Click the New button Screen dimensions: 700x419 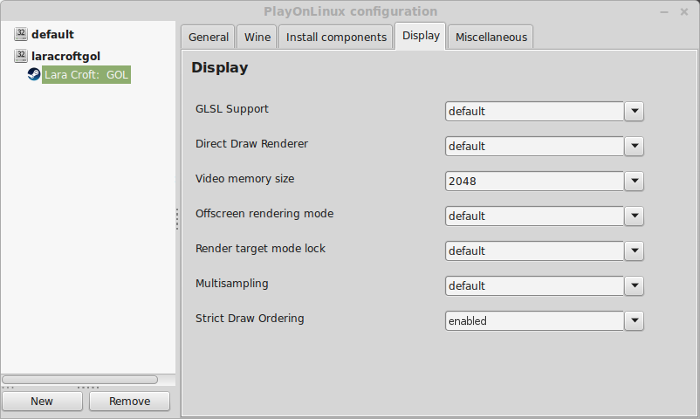pyautogui.click(x=42, y=401)
